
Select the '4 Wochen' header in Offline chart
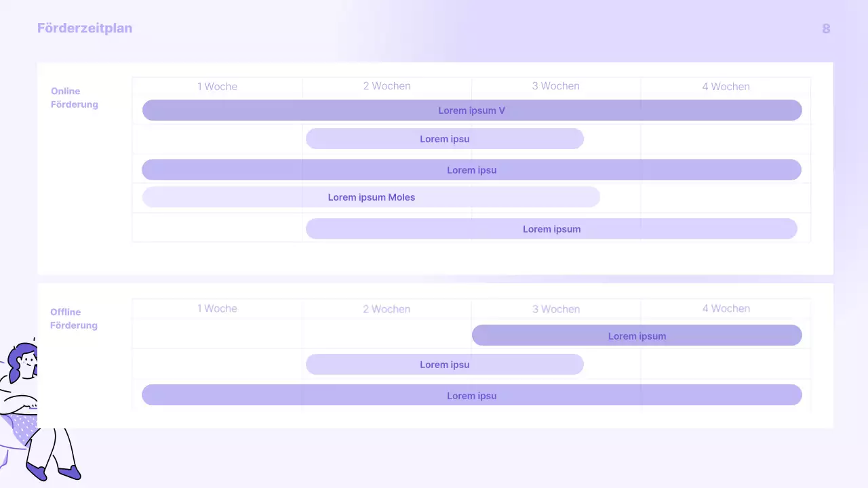(726, 308)
